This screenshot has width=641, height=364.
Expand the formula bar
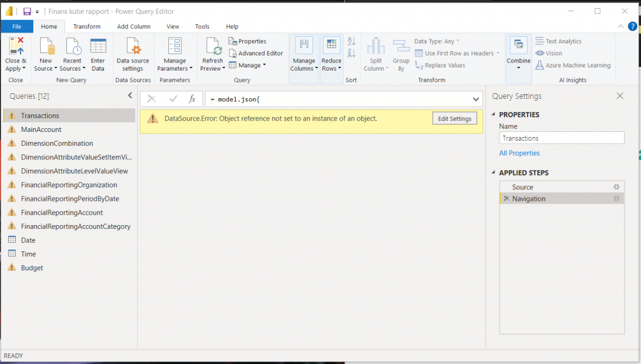coord(476,99)
